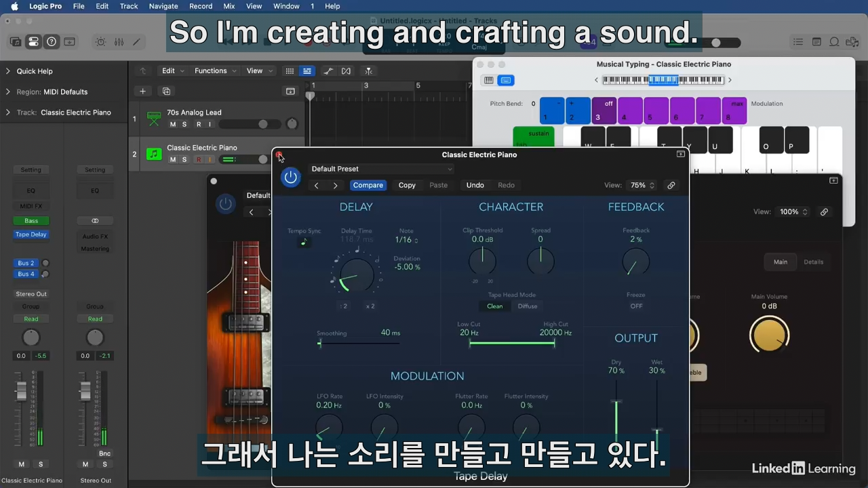The height and width of the screenshot is (488, 868).
Task: Open Note 1/16 value dropdown
Action: pos(407,240)
